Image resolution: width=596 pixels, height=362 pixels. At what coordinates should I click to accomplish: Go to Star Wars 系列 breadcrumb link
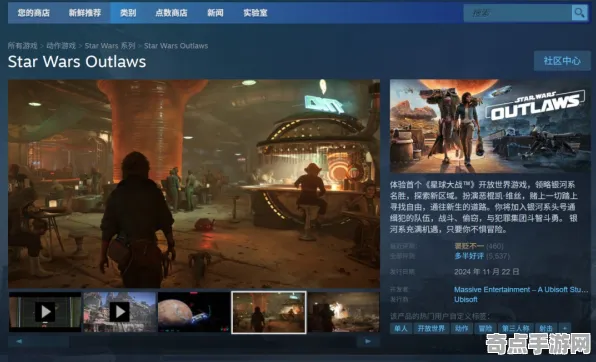tap(110, 46)
